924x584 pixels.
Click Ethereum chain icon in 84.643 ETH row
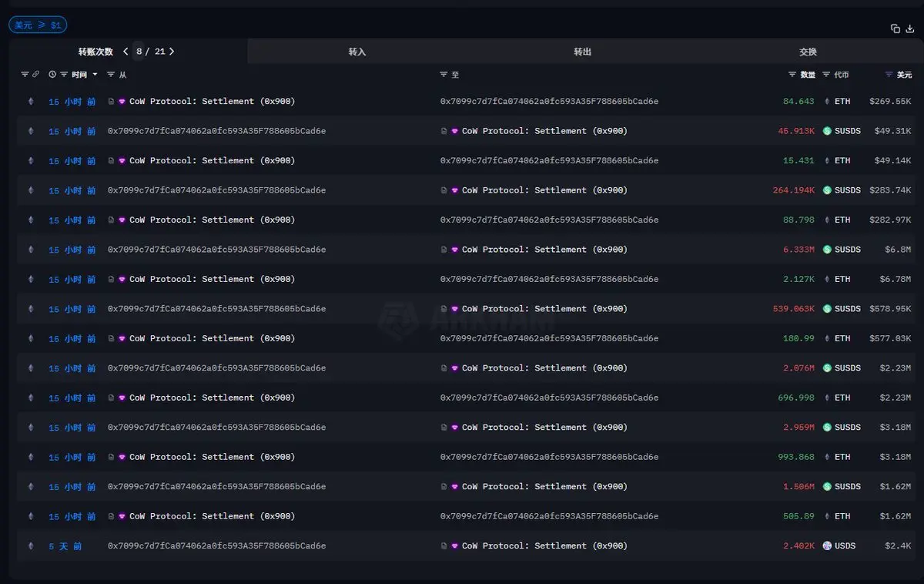[31, 102]
